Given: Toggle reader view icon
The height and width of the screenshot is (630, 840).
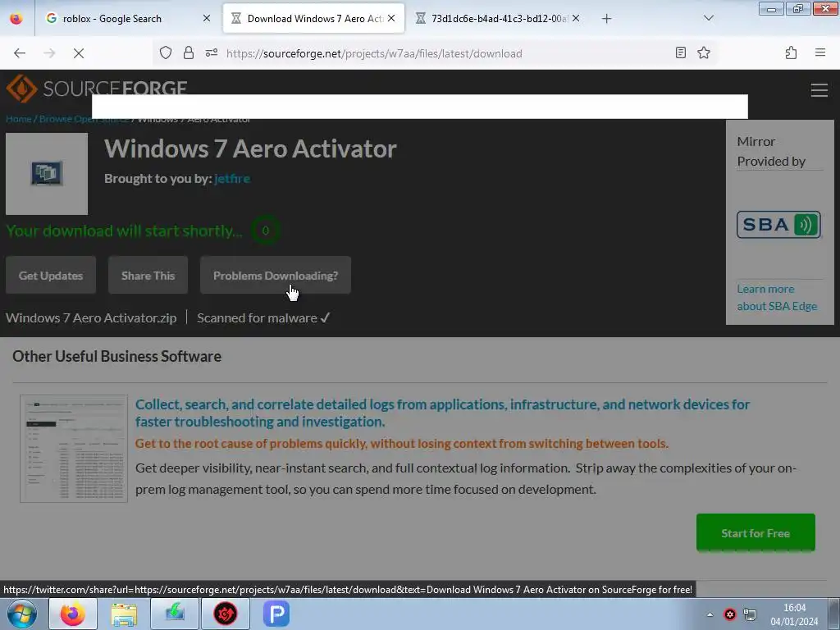Looking at the screenshot, I should 680,52.
